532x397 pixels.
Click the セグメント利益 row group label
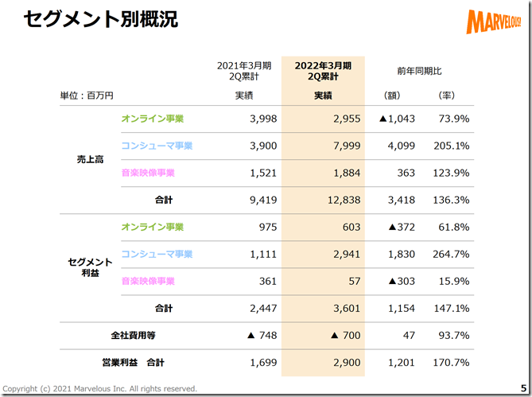pos(90,267)
